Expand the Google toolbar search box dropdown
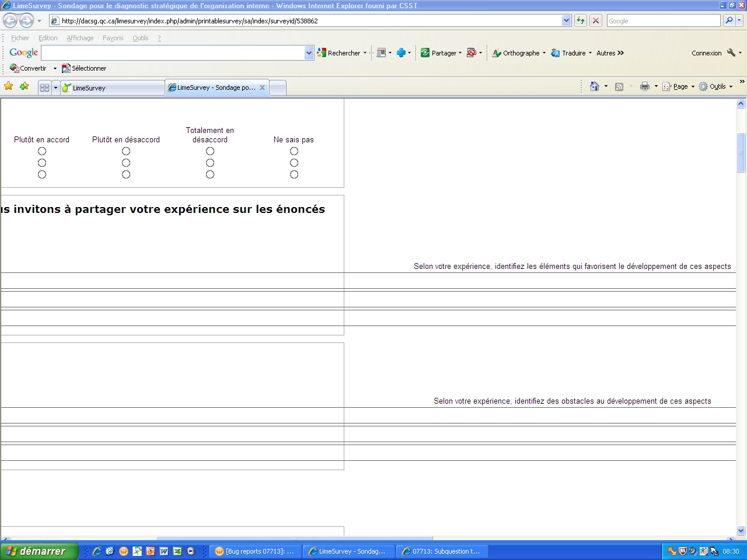Screen dimensions: 747x560 pos(309,52)
